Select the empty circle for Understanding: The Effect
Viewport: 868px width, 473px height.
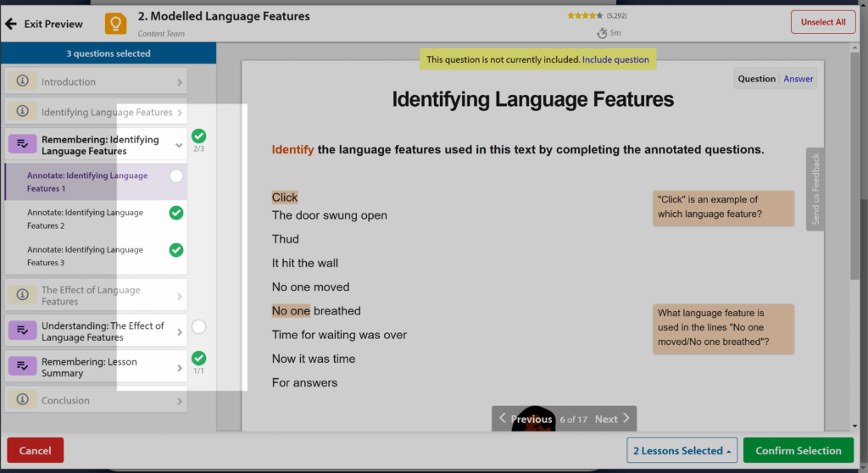(198, 327)
